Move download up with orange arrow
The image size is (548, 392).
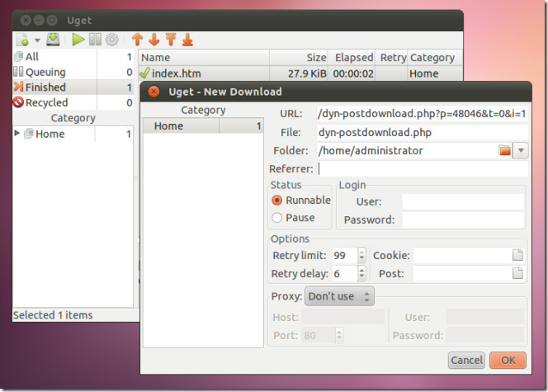tap(137, 40)
